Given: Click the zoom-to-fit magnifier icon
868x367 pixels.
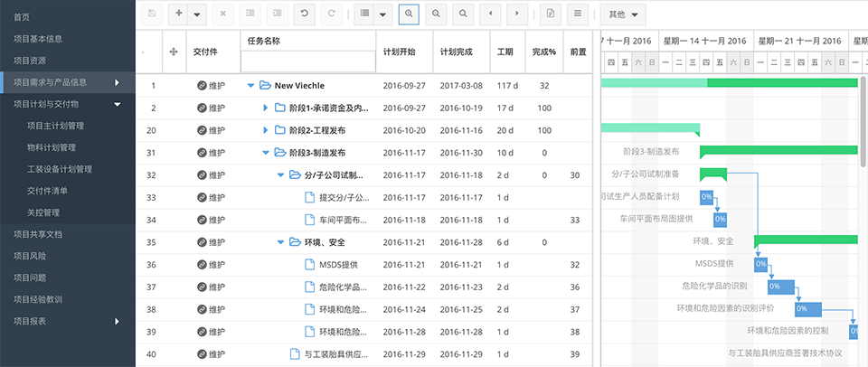Looking at the screenshot, I should click(463, 14).
